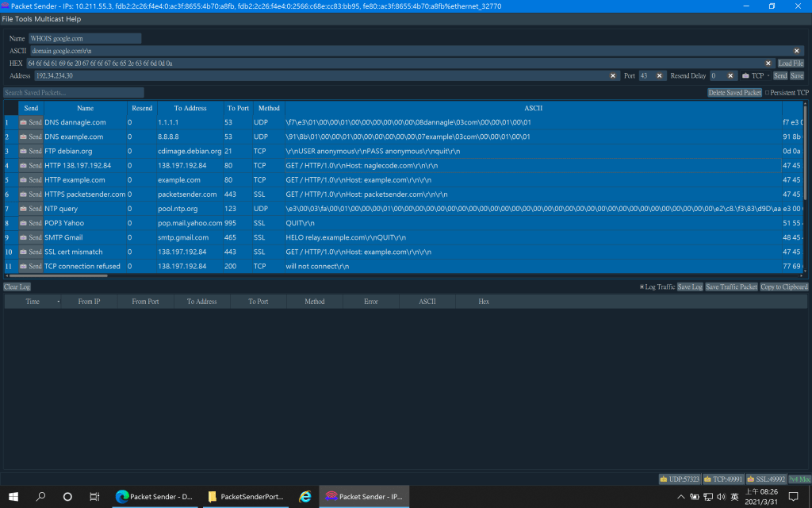This screenshot has height=508, width=812.
Task: Toggle the Log Traffic checkbox
Action: (x=642, y=287)
